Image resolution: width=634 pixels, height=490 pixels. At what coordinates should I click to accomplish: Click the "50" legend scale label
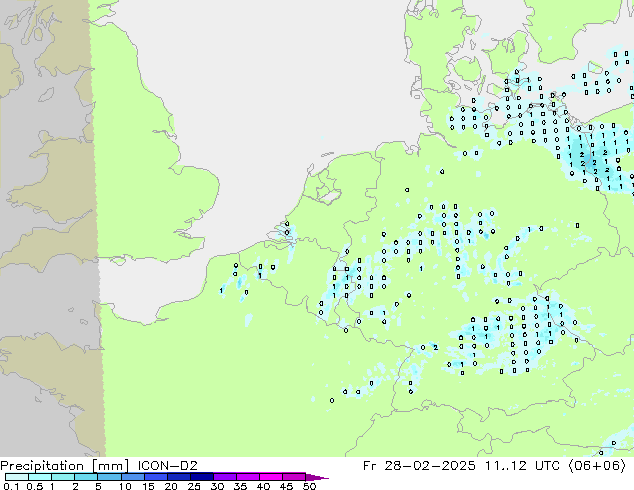309,486
